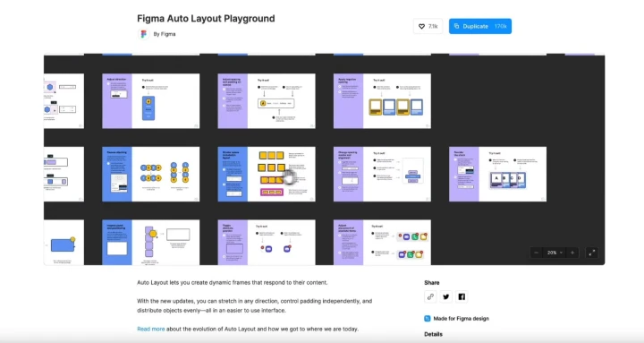Zoom out with the minus icon

(x=536, y=253)
